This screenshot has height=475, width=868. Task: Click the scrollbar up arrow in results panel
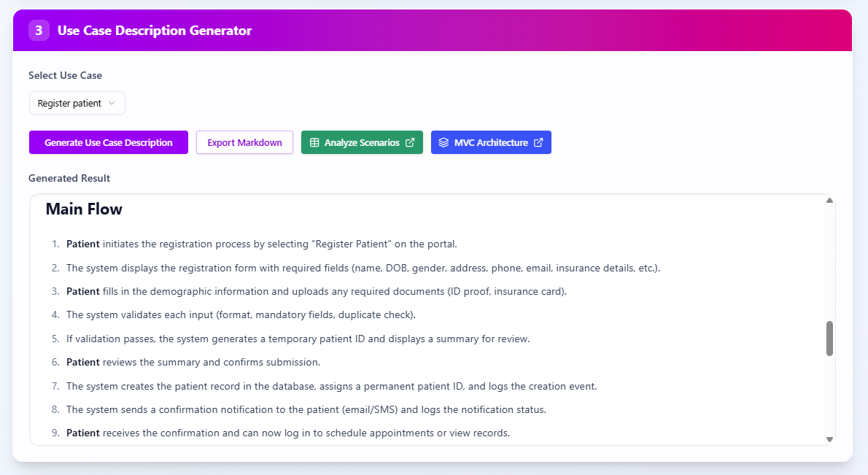[x=829, y=198]
